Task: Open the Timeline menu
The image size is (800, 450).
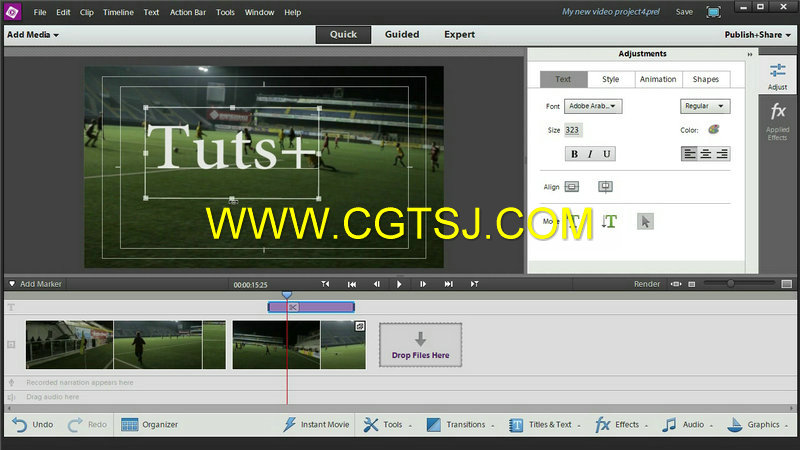Action: [x=118, y=12]
